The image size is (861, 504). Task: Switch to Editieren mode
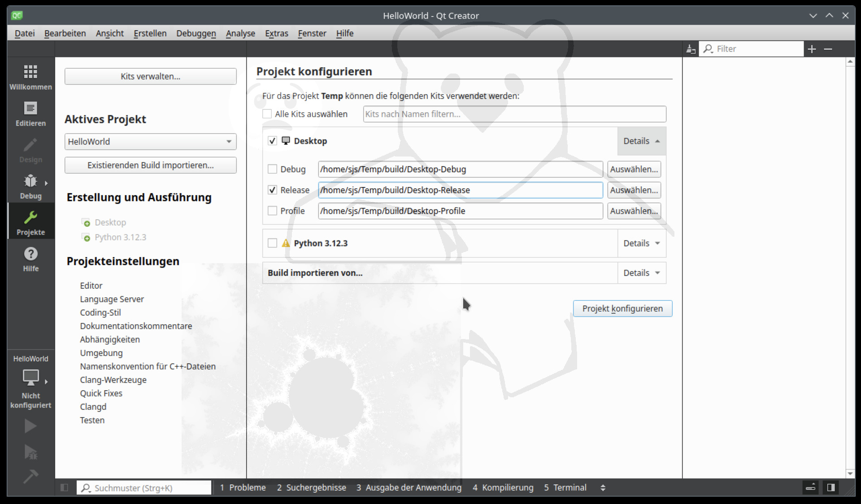[30, 113]
